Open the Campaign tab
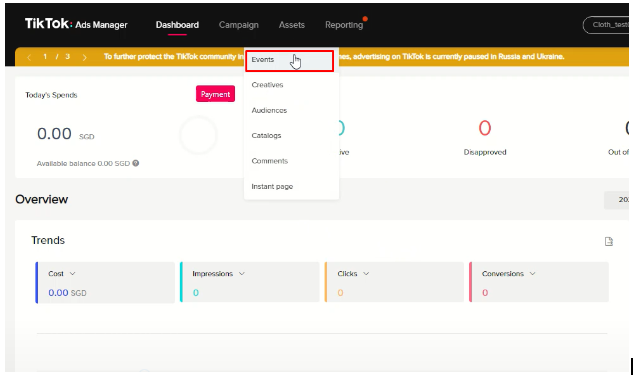 pyautogui.click(x=238, y=25)
